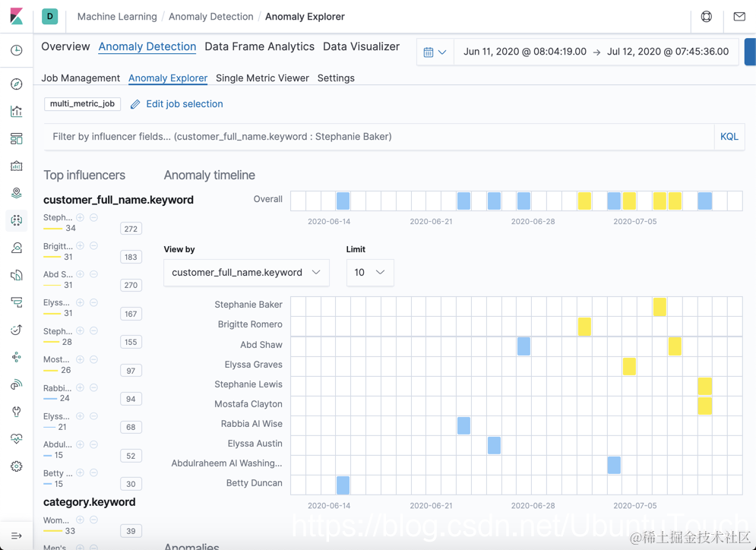Open Visualize from the chart sidebar icon
This screenshot has width=756, height=550.
17,112
